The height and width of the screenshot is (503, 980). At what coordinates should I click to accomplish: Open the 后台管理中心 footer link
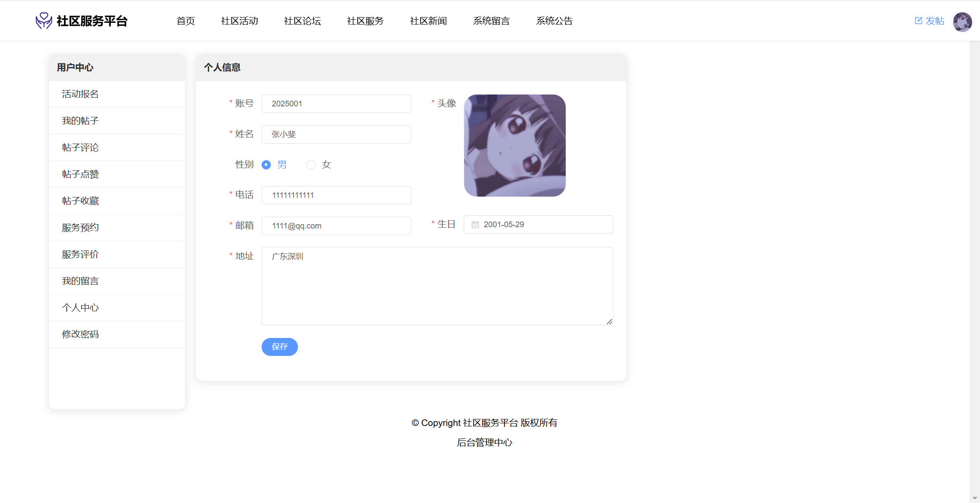(484, 443)
